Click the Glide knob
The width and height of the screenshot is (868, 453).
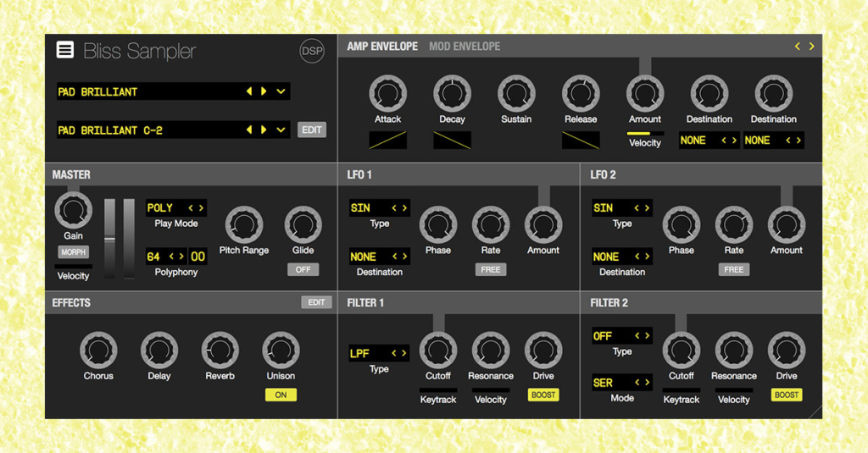click(303, 224)
